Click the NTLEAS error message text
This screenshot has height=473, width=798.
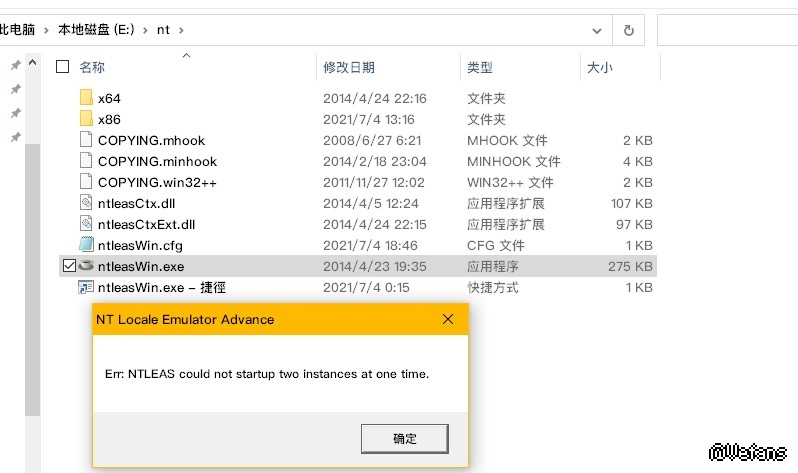click(267, 374)
